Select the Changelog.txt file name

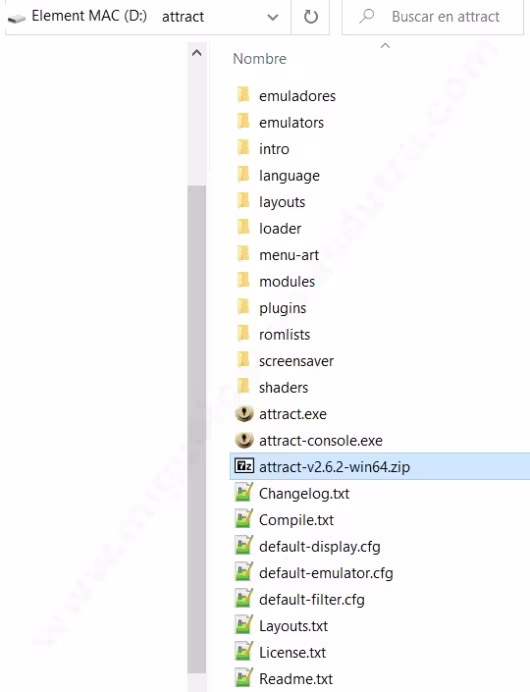(304, 493)
